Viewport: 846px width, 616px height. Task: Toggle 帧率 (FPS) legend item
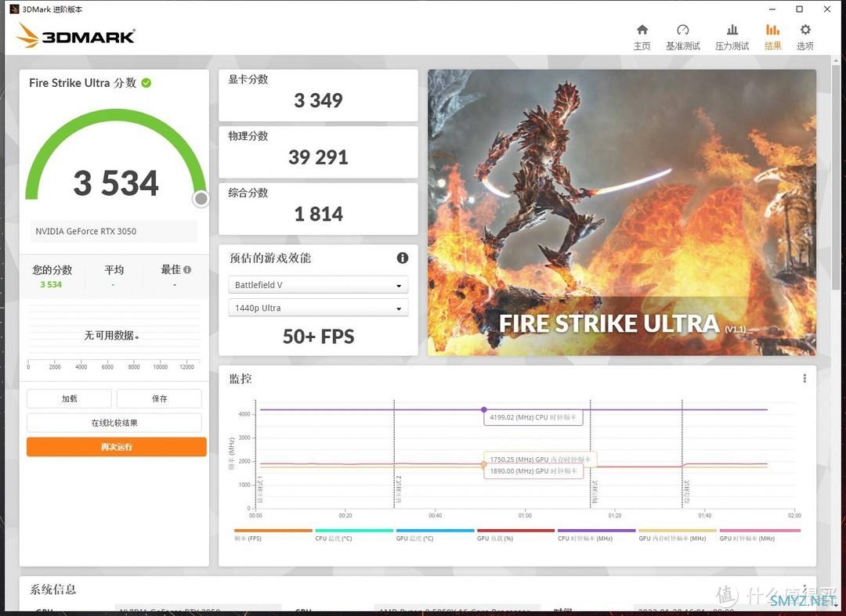coord(273,535)
